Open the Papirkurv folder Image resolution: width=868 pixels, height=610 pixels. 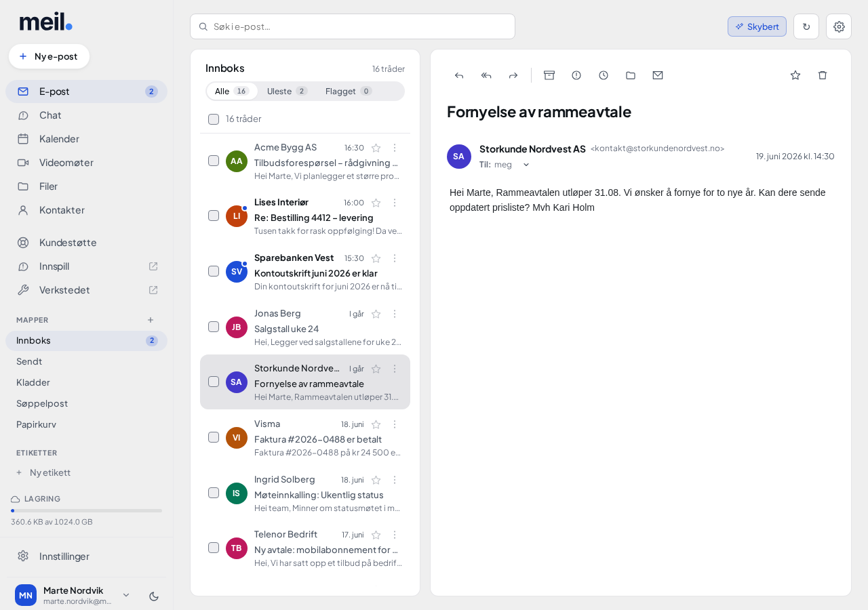[x=87, y=424]
